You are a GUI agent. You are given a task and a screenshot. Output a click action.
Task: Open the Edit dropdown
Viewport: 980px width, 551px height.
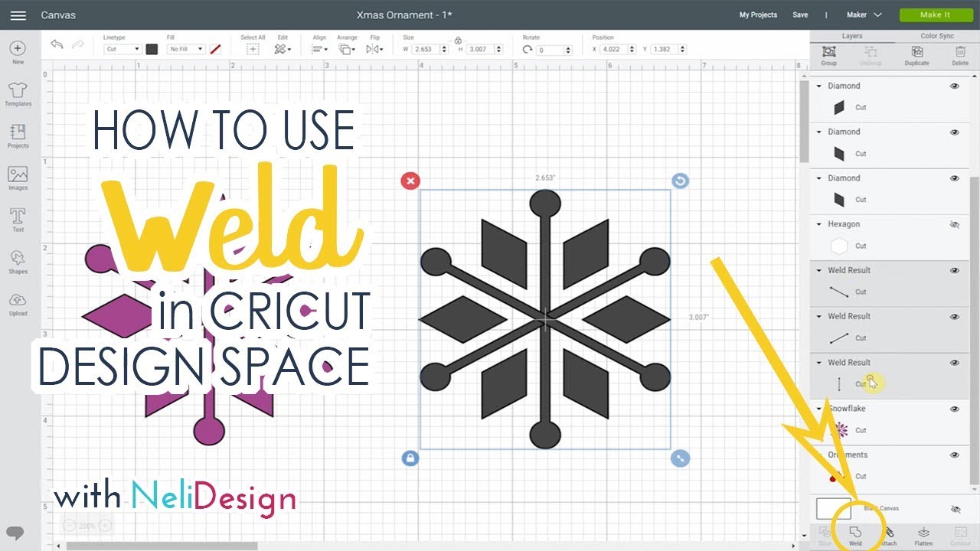[283, 49]
